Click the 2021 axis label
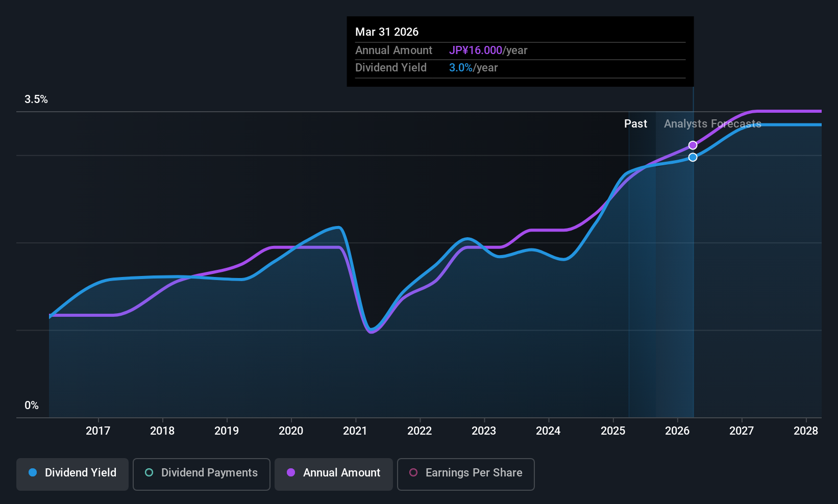Viewport: 838px width, 504px height. (355, 431)
